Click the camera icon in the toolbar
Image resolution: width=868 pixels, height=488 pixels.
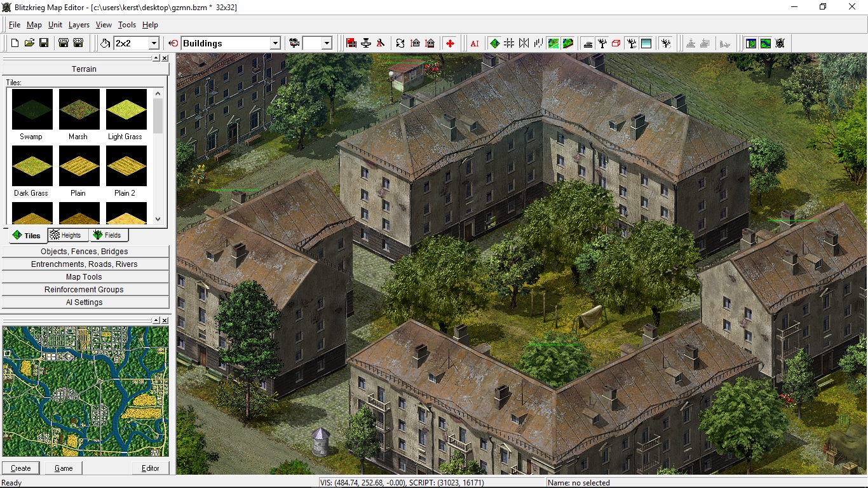[x=294, y=43]
